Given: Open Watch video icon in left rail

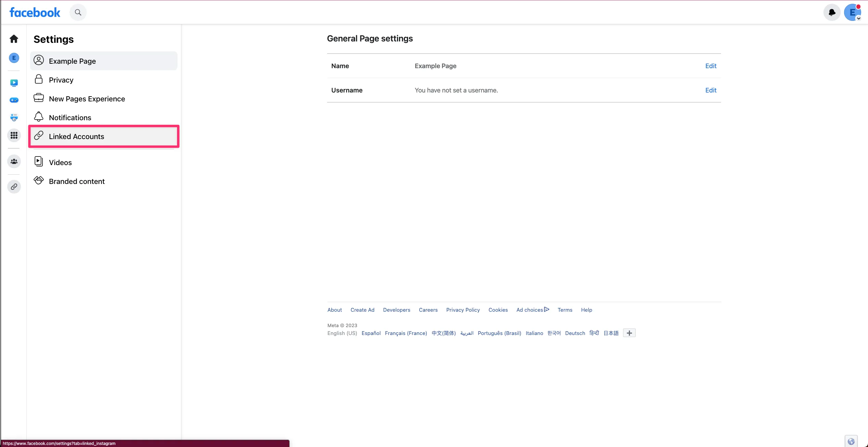Looking at the screenshot, I should (x=14, y=83).
